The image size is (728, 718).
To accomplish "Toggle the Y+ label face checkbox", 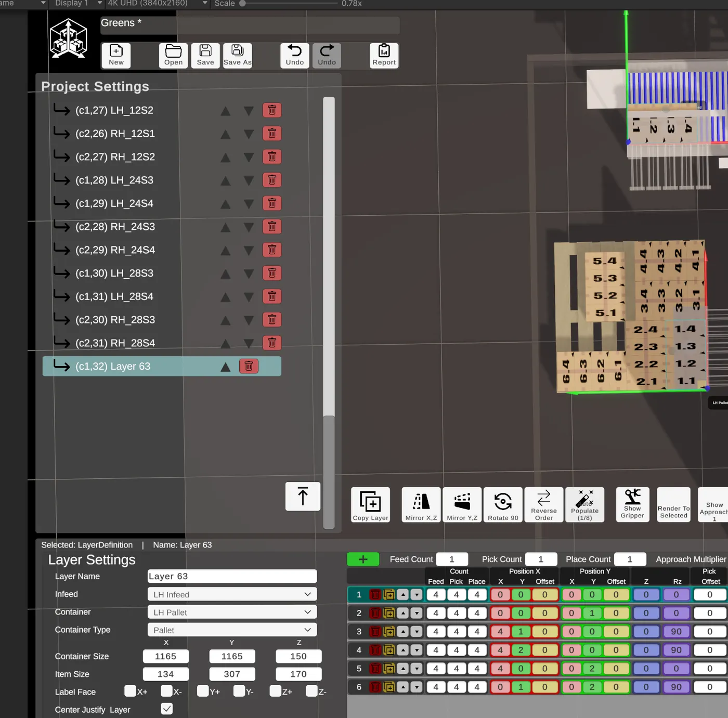I will [x=203, y=691].
